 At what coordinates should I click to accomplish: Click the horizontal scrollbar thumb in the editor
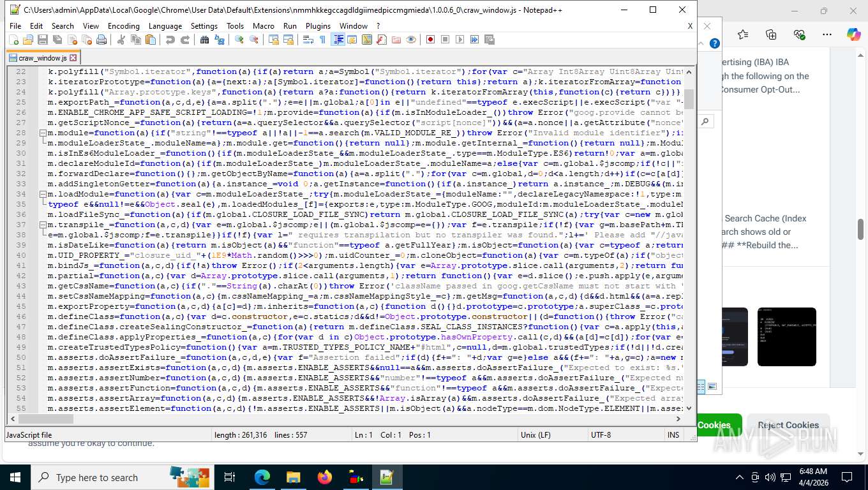tap(46, 419)
